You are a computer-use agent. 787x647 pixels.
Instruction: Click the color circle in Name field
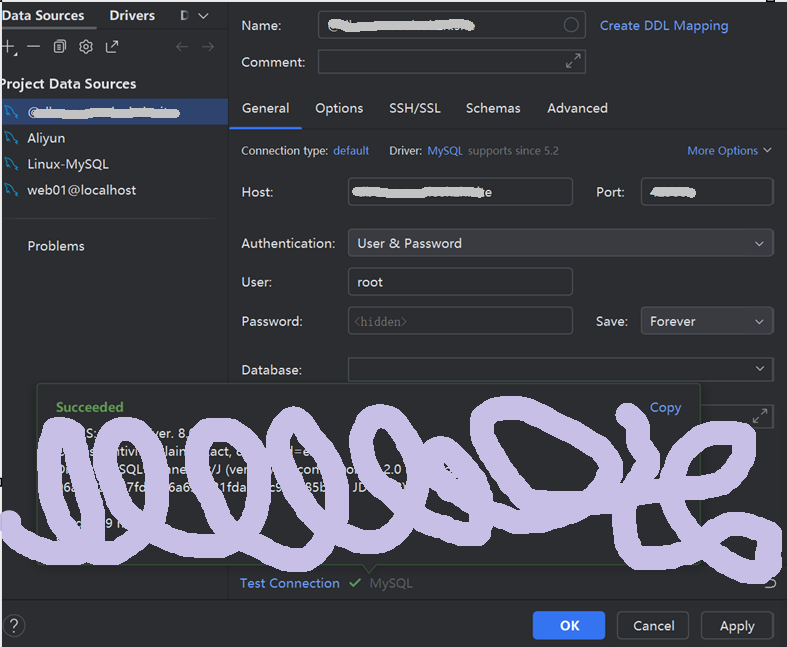coord(571,25)
